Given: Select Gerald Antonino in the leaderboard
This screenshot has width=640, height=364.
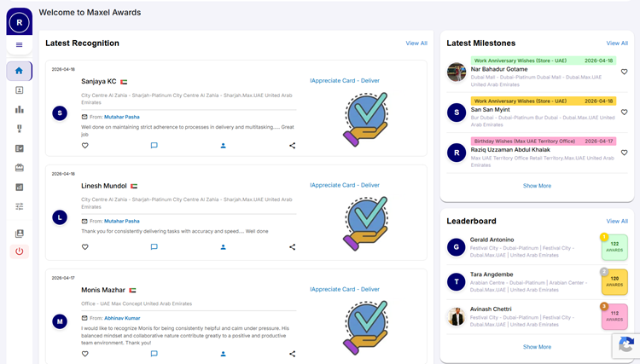Looking at the screenshot, I should (492, 240).
